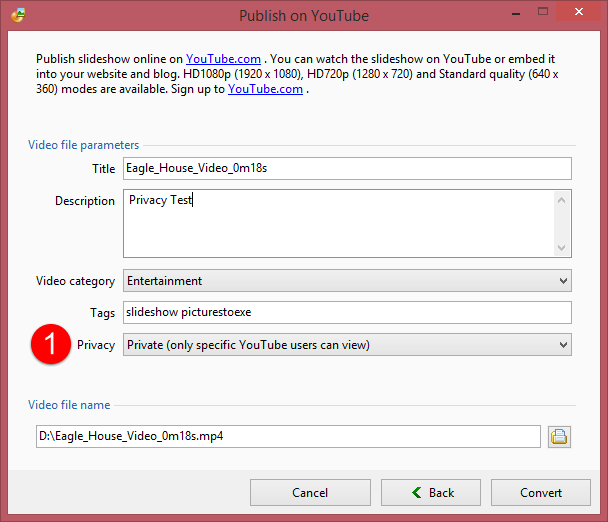Open the Video category dropdown
This screenshot has width=608, height=522.
click(x=347, y=280)
